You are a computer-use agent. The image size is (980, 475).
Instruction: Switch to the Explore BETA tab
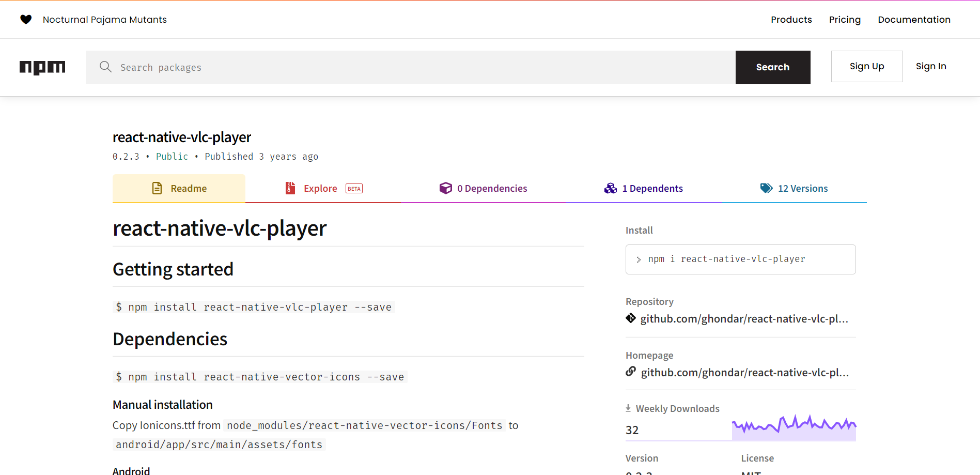pyautogui.click(x=321, y=188)
